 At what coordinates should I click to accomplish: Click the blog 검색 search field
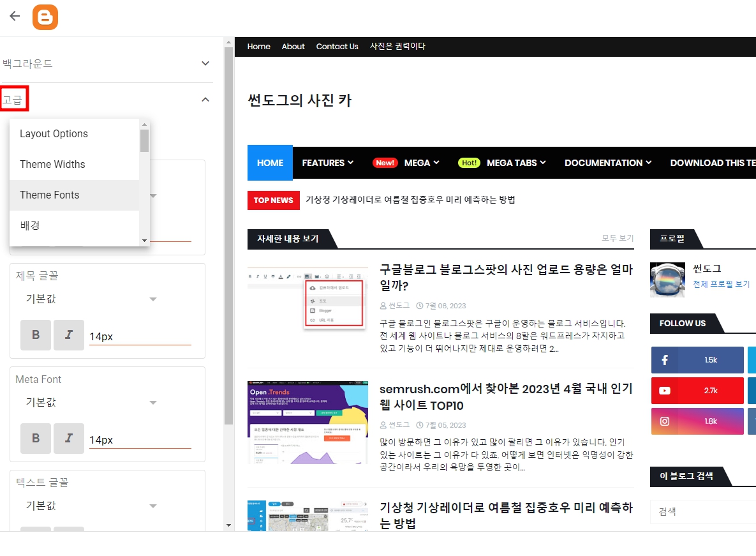coord(703,512)
